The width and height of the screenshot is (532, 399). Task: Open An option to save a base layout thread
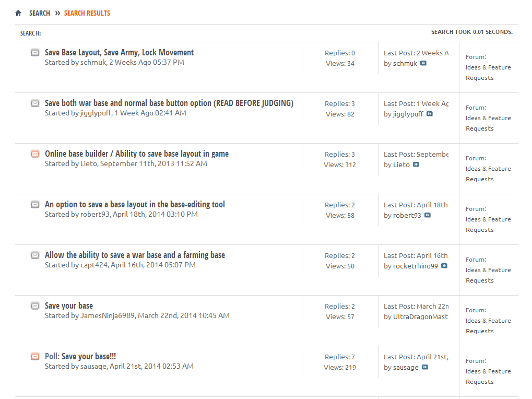tap(135, 204)
